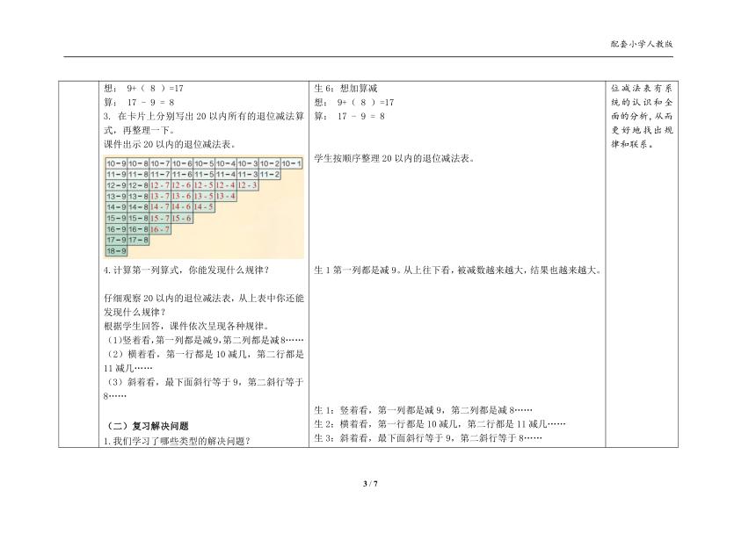Click the student answer starting "生2：横着看"
The image size is (756, 534).
pos(440,423)
